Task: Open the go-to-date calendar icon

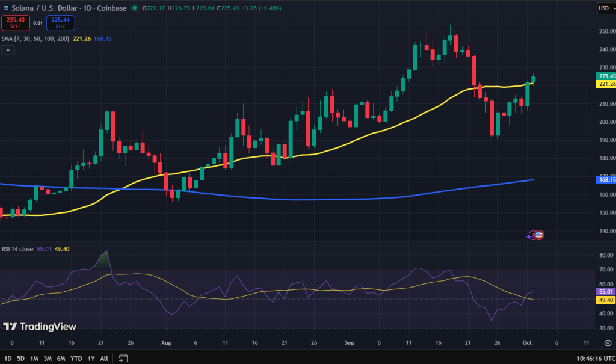Action: [x=123, y=358]
